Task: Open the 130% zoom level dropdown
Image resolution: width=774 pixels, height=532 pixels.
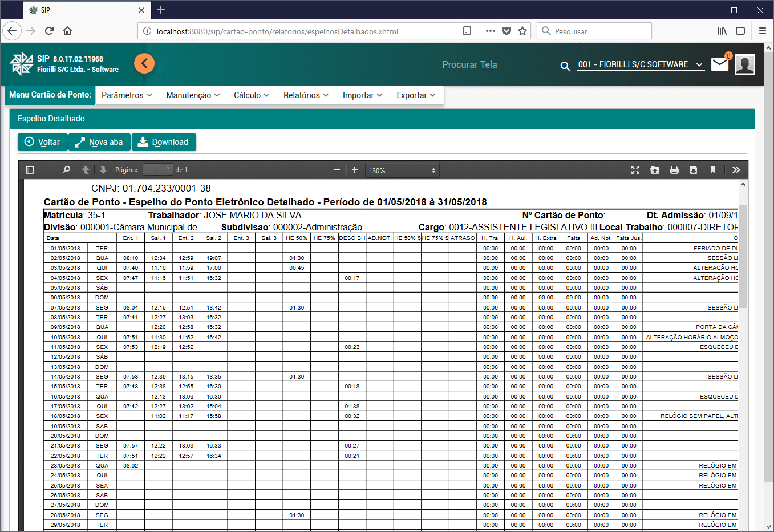Action: point(402,170)
